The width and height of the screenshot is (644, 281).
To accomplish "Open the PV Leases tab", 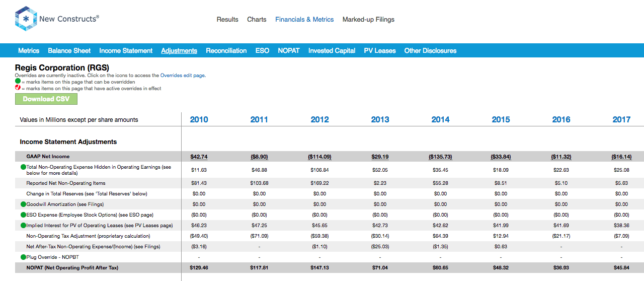I will point(380,51).
